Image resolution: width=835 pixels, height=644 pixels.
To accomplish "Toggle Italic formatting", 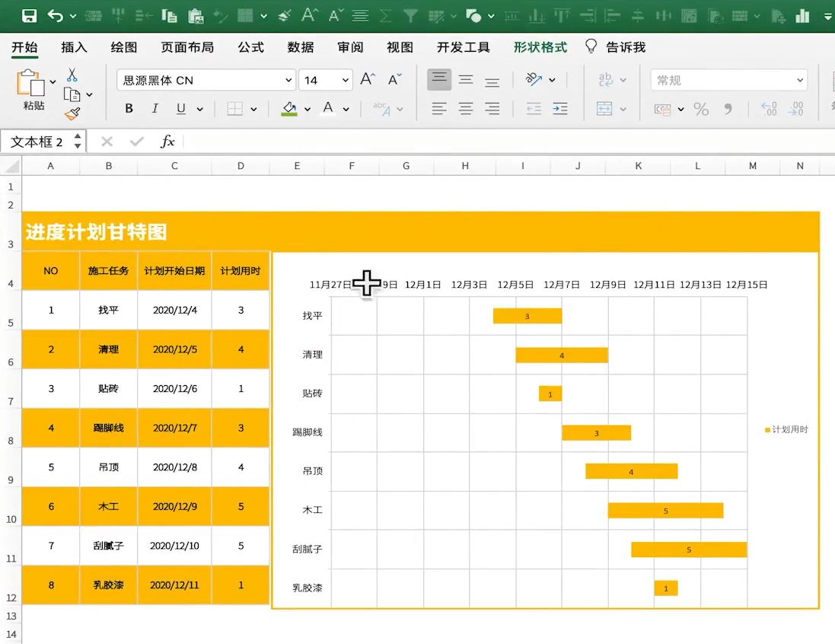I will click(155, 109).
